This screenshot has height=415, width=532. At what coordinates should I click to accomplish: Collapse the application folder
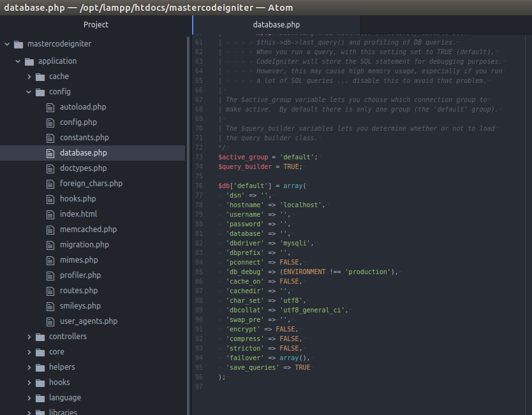click(18, 61)
